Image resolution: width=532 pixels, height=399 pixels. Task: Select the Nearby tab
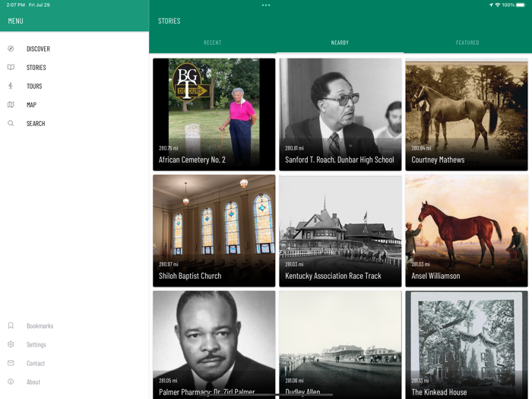(x=340, y=43)
